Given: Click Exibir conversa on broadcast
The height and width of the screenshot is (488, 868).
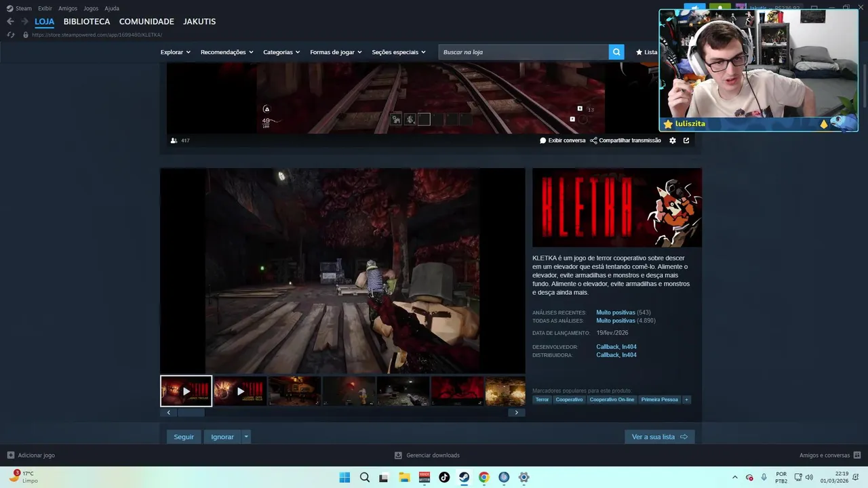Looking at the screenshot, I should tap(562, 140).
